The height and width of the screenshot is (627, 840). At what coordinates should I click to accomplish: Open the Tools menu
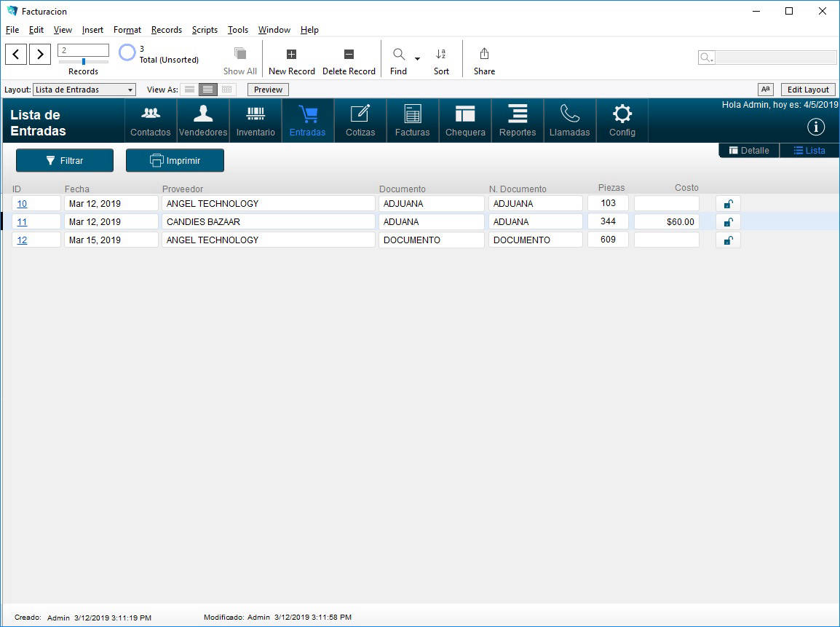(238, 30)
